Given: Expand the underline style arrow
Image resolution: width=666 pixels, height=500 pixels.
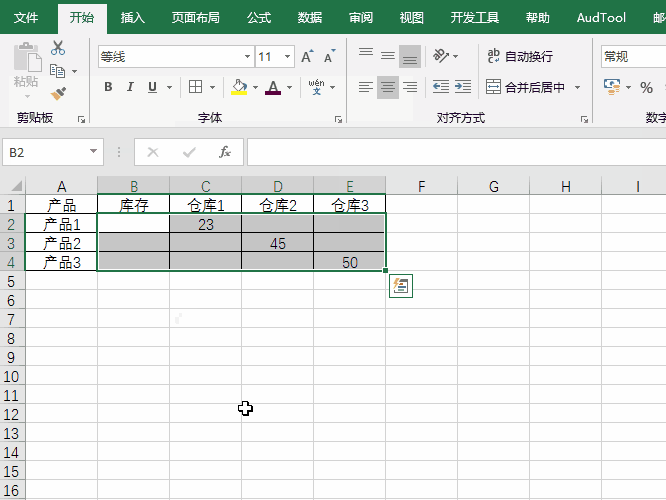Looking at the screenshot, I should click(x=169, y=88).
